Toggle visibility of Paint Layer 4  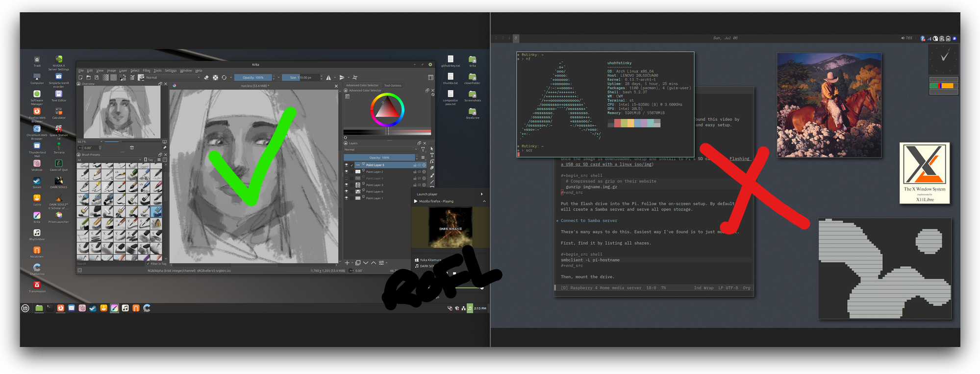pos(346,178)
